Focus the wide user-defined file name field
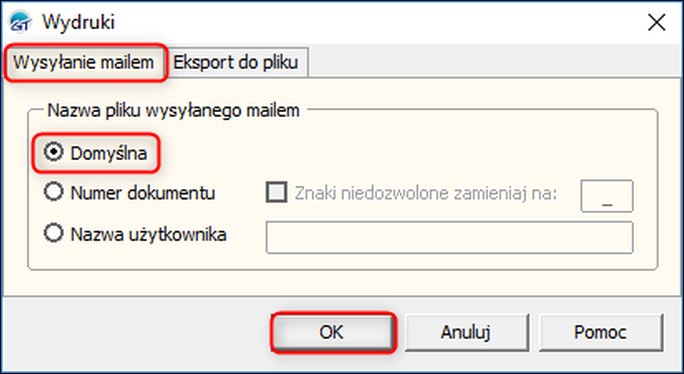This screenshot has height=374, width=684. [449, 237]
